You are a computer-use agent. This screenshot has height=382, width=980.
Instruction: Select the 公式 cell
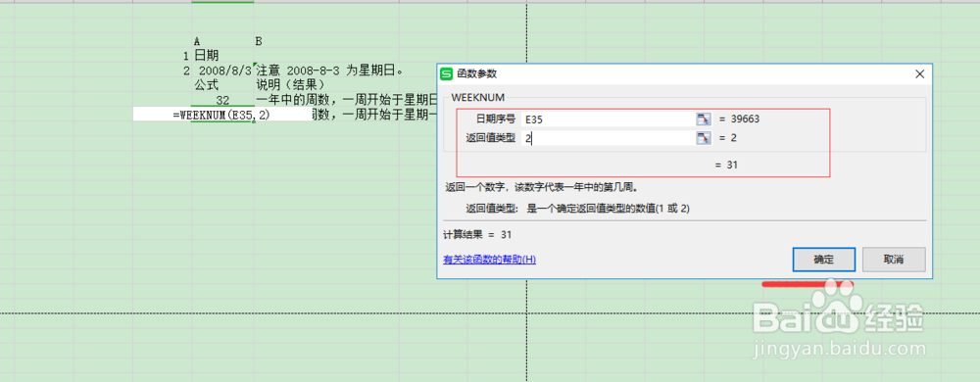click(x=206, y=85)
